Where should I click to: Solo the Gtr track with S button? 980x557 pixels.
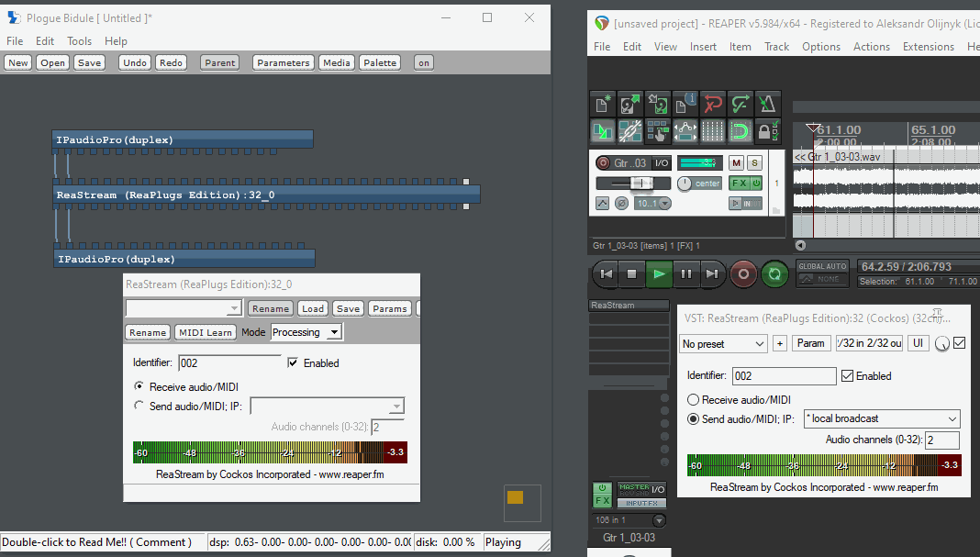[754, 163]
